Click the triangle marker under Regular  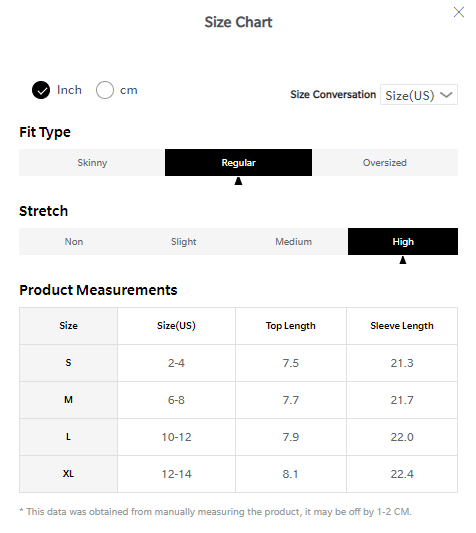click(x=238, y=181)
